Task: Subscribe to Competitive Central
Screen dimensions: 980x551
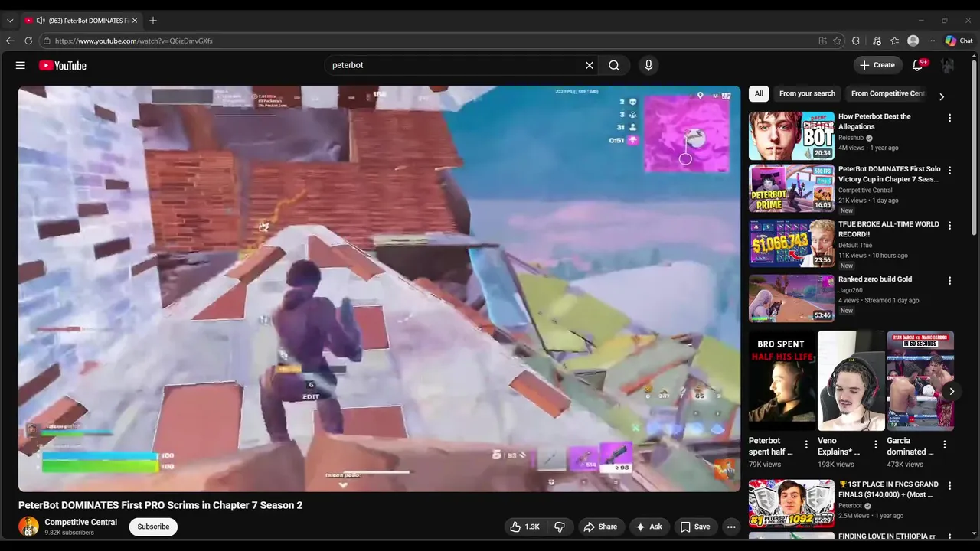Action: tap(153, 527)
